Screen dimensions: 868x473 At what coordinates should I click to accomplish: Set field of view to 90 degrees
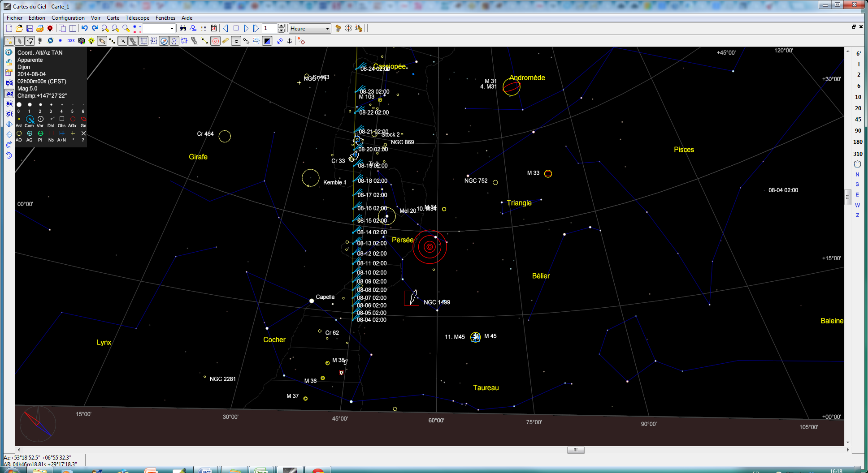[x=858, y=131]
